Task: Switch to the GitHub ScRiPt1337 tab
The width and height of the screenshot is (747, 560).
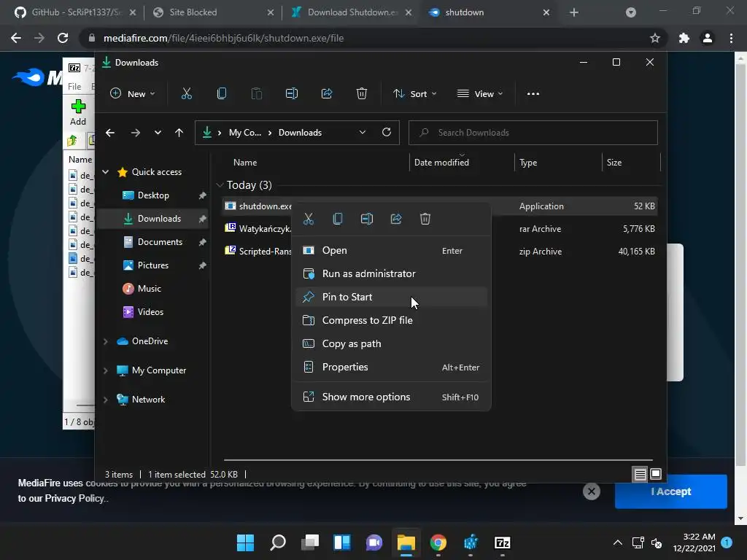Action: click(75, 12)
